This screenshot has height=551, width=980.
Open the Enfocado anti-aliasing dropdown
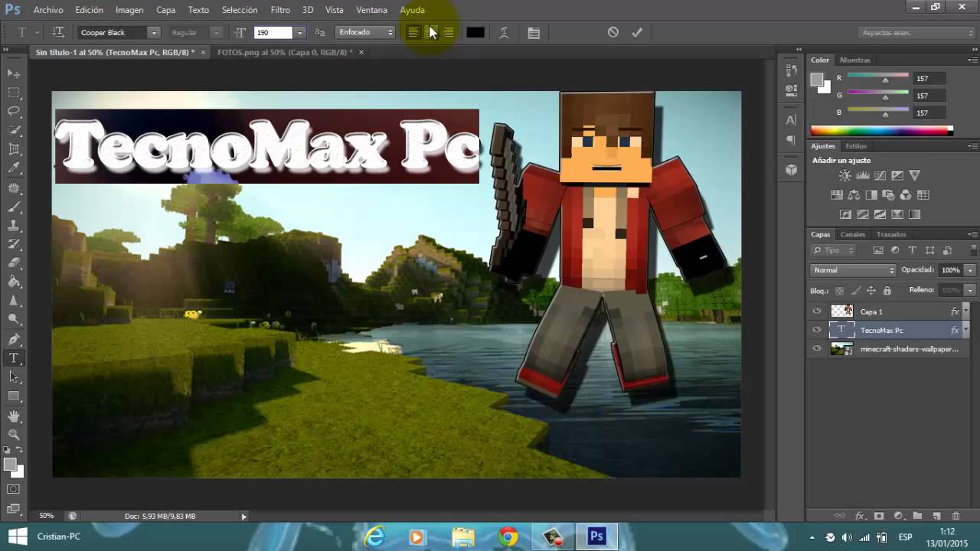[x=366, y=32]
